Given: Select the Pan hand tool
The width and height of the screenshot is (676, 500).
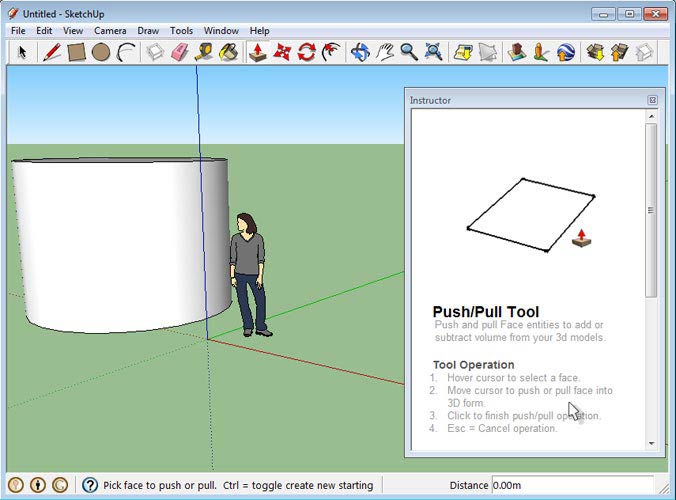Looking at the screenshot, I should [384, 51].
